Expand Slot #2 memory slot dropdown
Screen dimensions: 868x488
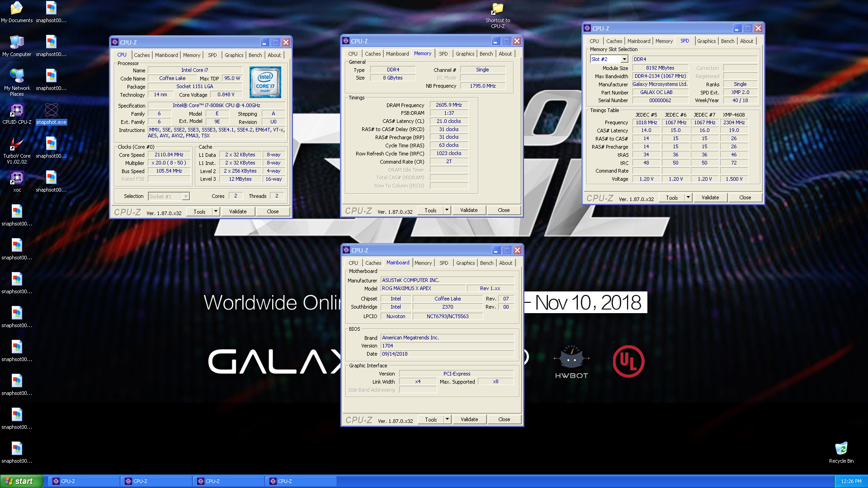click(624, 59)
